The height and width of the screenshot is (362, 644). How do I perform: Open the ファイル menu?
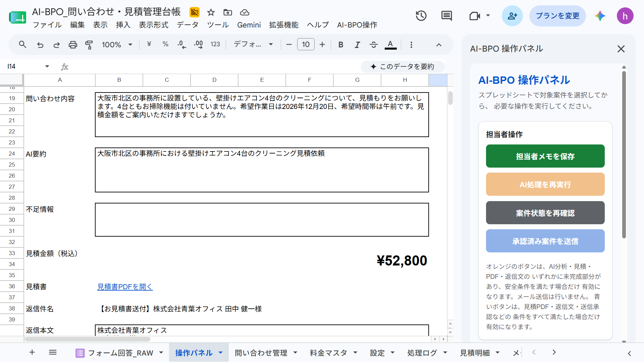click(x=47, y=25)
